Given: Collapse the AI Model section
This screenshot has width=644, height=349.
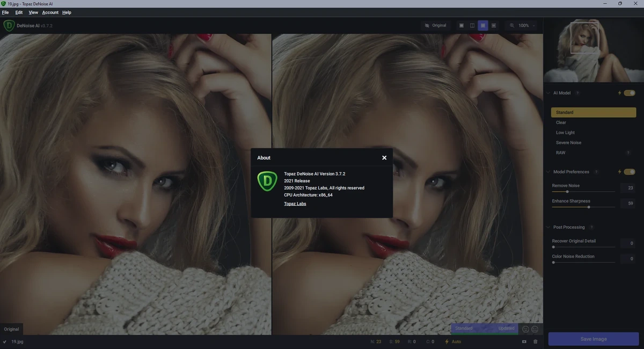Looking at the screenshot, I should (548, 93).
